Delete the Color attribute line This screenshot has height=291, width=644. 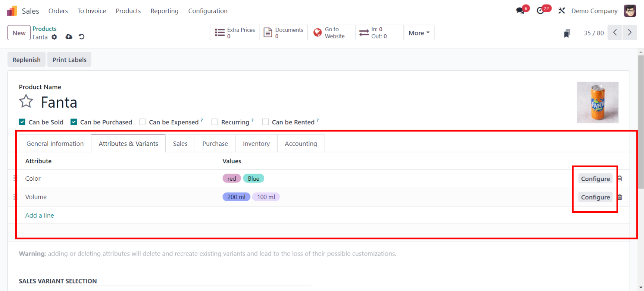(620, 178)
